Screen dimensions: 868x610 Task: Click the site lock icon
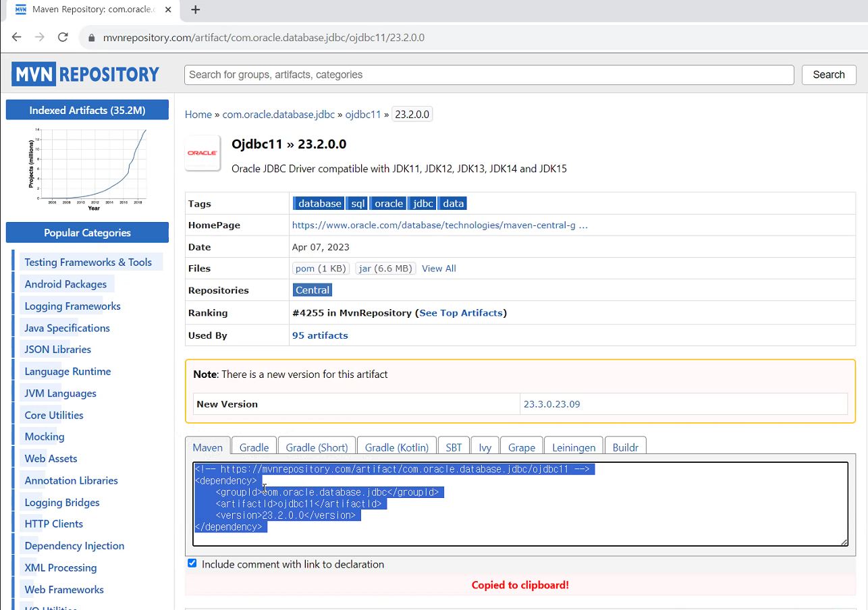[x=92, y=38]
